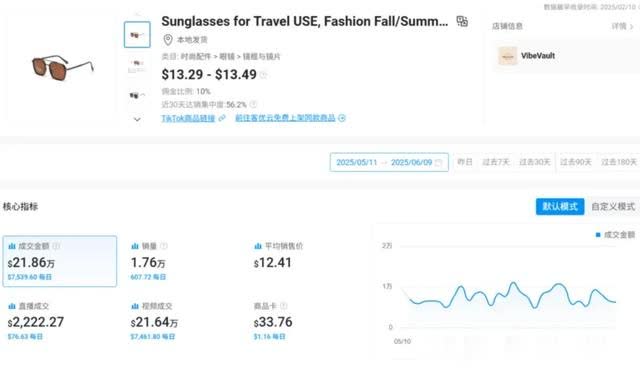This screenshot has width=640, height=370.
Task: Select the 过去7天 time range tab
Action: click(496, 162)
